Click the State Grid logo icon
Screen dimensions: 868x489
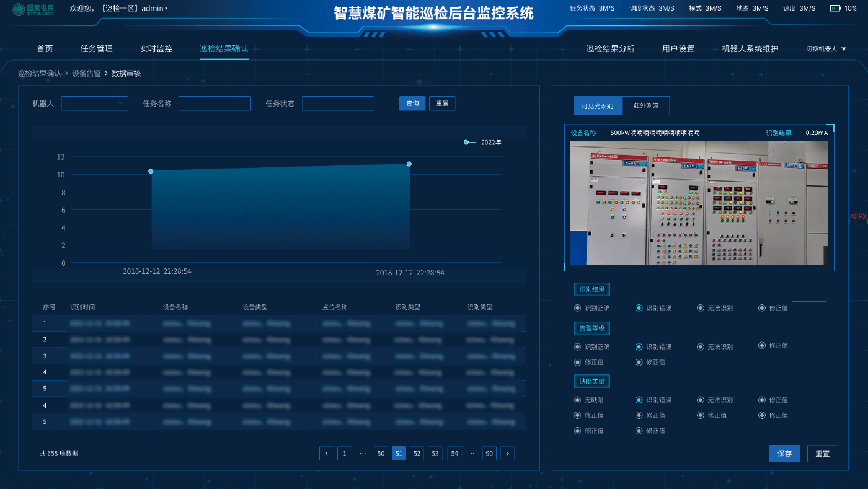coord(19,10)
